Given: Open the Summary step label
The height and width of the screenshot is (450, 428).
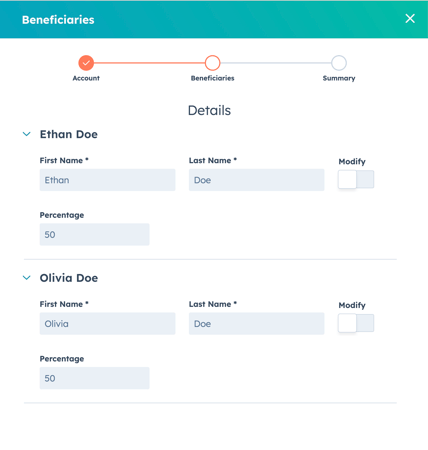Looking at the screenshot, I should coord(339,78).
